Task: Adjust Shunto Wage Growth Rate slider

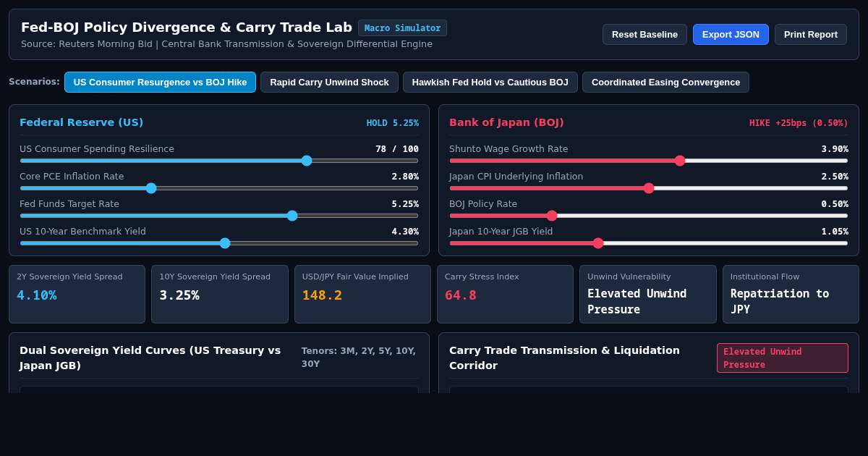Action: (x=649, y=161)
